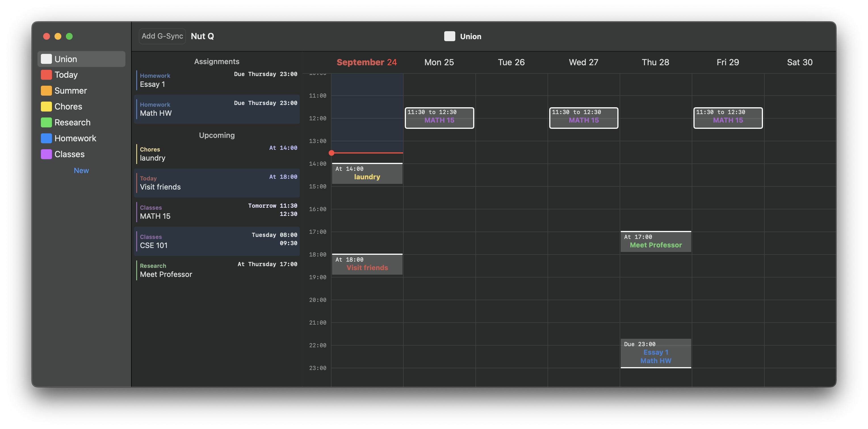Open the Visit friends calendar block
This screenshot has width=868, height=429.
[367, 264]
